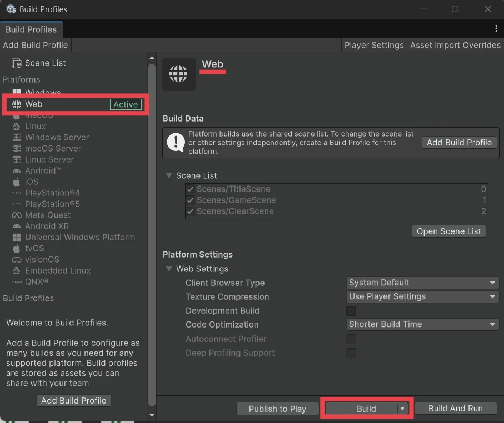
Task: Collapse the Web Settings section
Action: 169,269
